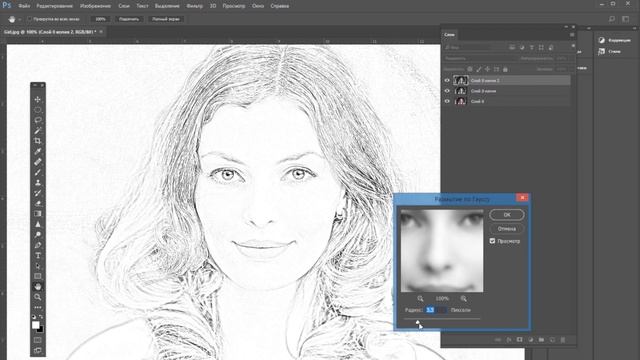
Task: Click the background color swatch
Action: point(40,329)
